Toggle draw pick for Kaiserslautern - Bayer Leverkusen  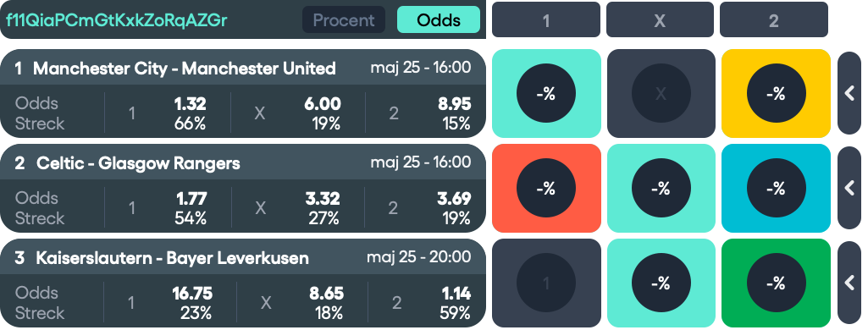pyautogui.click(x=661, y=283)
